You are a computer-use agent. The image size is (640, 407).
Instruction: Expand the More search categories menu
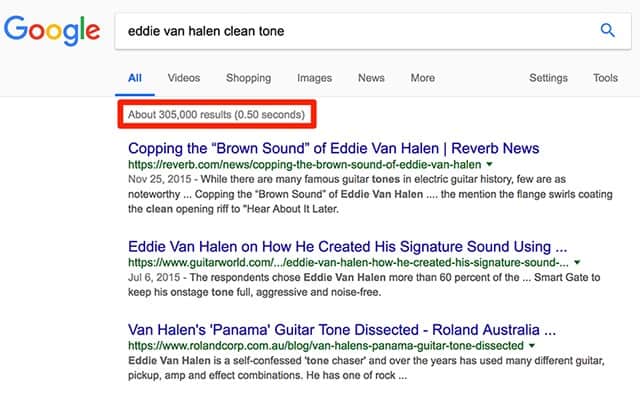tap(422, 78)
